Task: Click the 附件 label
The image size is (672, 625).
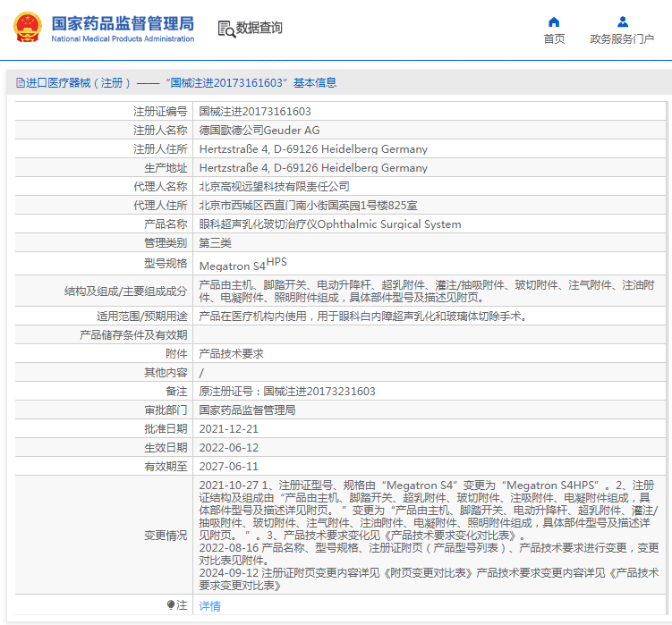Action: tap(176, 353)
